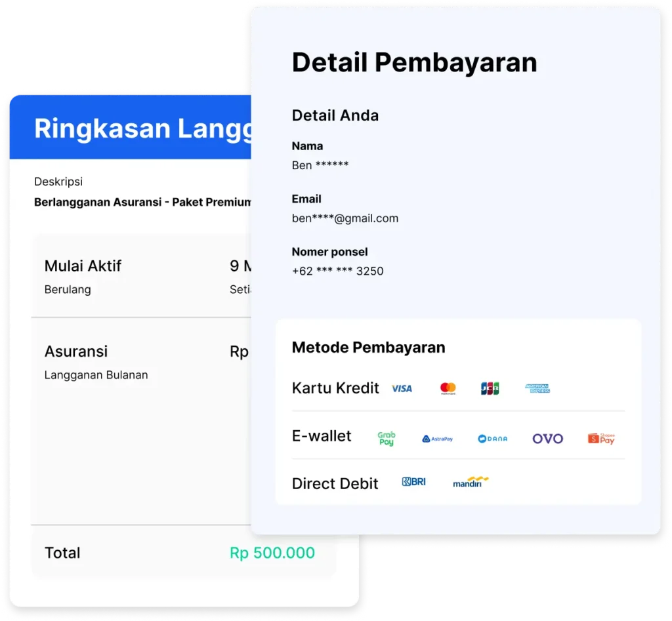The image size is (672, 621).
Task: Click the masked phone number field
Action: pos(337,271)
